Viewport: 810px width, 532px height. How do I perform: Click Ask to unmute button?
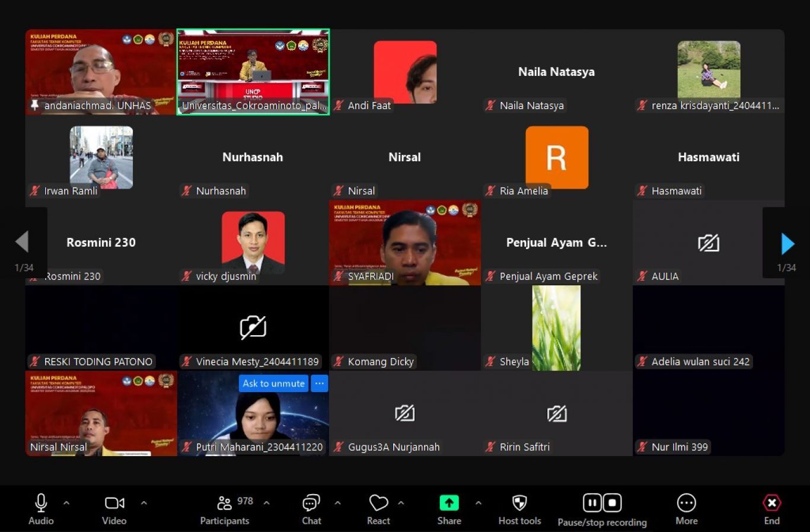(x=273, y=384)
